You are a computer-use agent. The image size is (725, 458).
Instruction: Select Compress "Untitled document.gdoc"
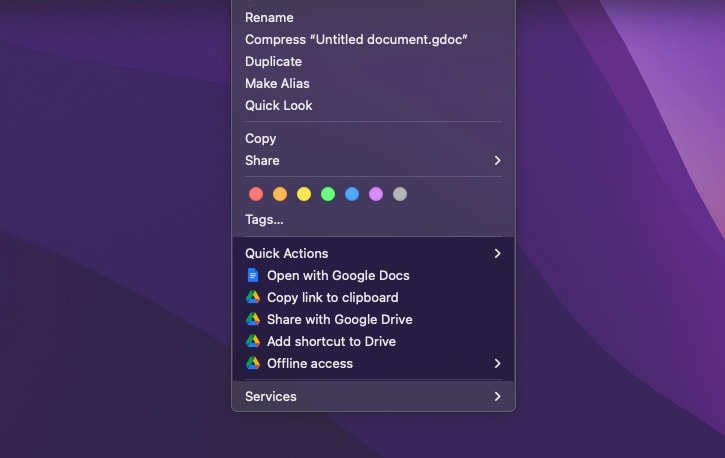(x=356, y=40)
